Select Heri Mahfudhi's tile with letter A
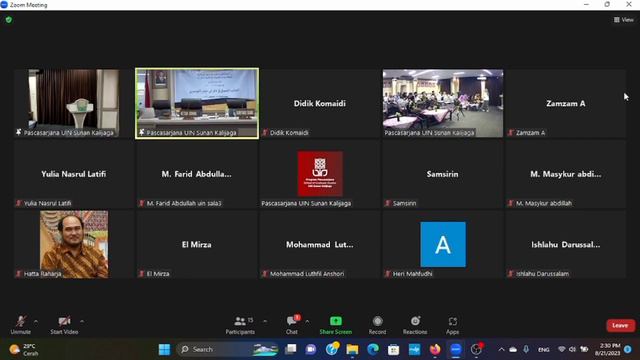640x360 pixels. (443, 244)
